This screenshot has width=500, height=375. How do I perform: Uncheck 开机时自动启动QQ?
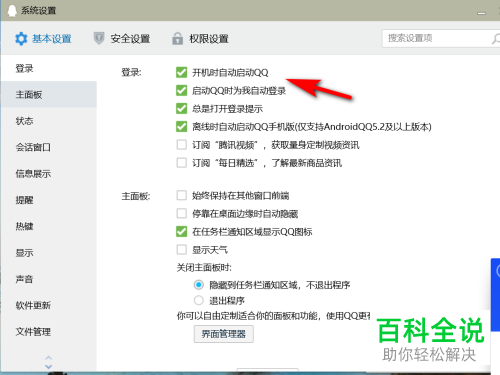[x=181, y=72]
